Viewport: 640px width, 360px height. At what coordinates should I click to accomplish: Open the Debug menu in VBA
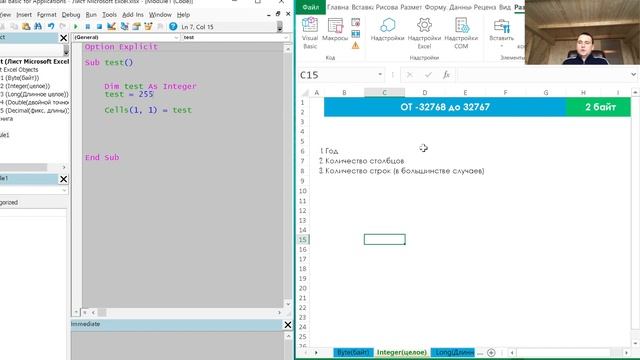click(71, 15)
